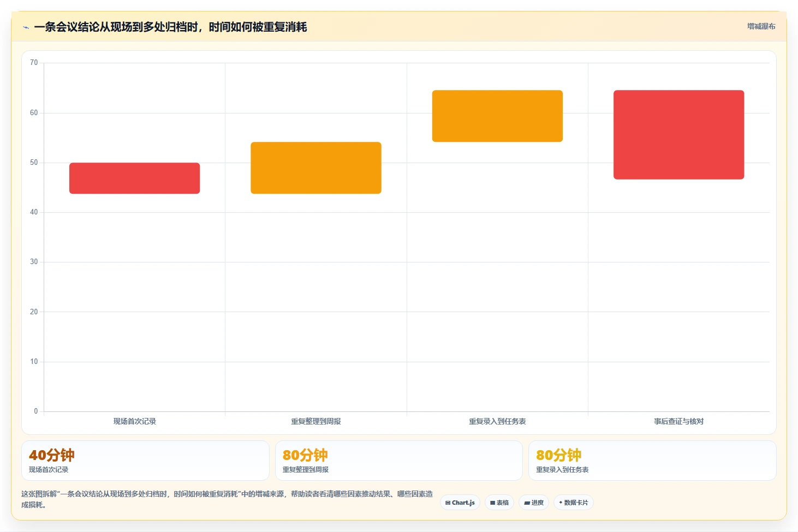Click the red bar for 事后查证与核对

[679, 135]
